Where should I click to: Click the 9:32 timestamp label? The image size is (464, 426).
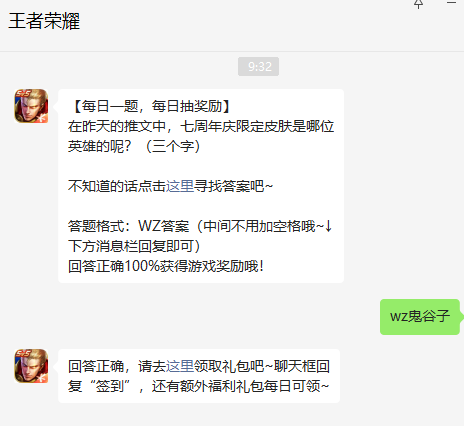pos(258,67)
